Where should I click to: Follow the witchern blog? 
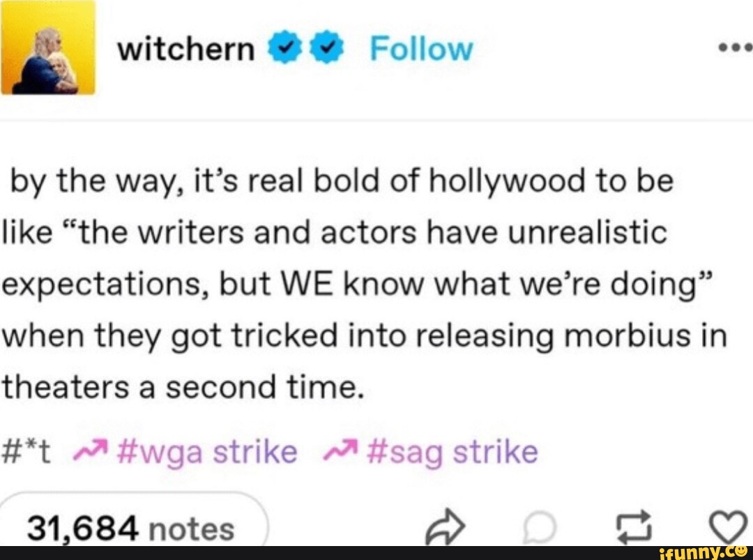421,49
